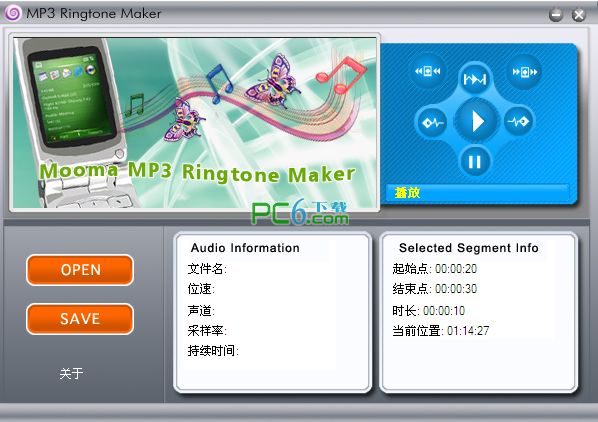Click the forward end-marker icon
The image size is (598, 422).
coord(524,71)
